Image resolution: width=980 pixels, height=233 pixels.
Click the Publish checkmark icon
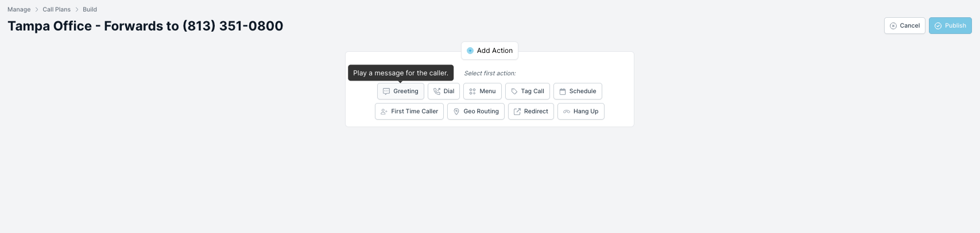(938, 26)
